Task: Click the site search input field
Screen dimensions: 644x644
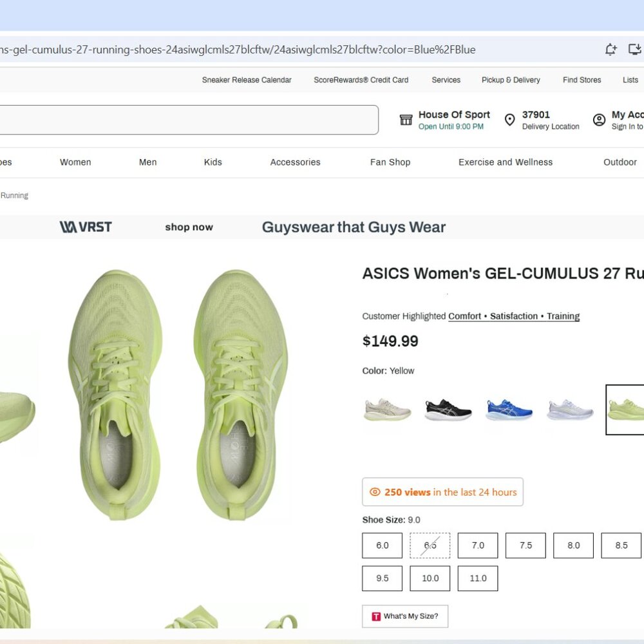Action: tap(189, 120)
